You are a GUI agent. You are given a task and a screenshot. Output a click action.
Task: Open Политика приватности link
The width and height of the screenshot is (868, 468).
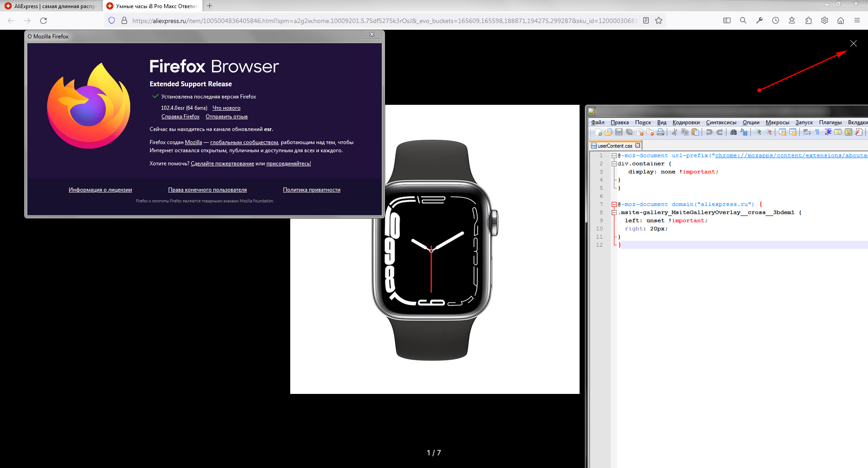click(x=311, y=190)
